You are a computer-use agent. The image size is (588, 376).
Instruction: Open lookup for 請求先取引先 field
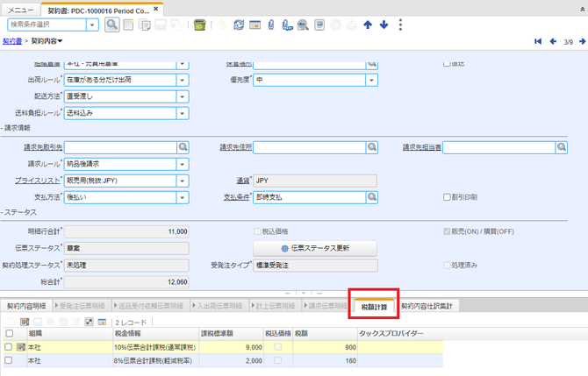(183, 147)
